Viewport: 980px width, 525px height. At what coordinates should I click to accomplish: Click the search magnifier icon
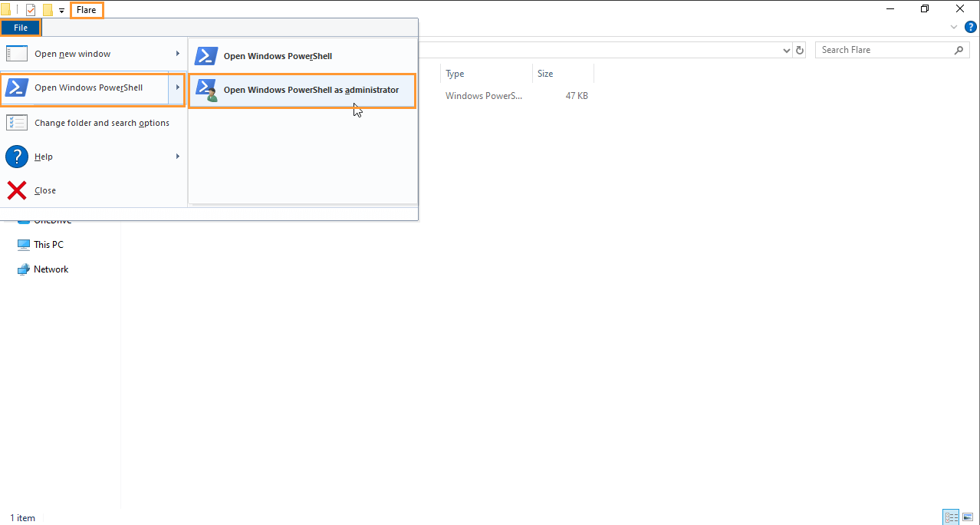pos(959,50)
